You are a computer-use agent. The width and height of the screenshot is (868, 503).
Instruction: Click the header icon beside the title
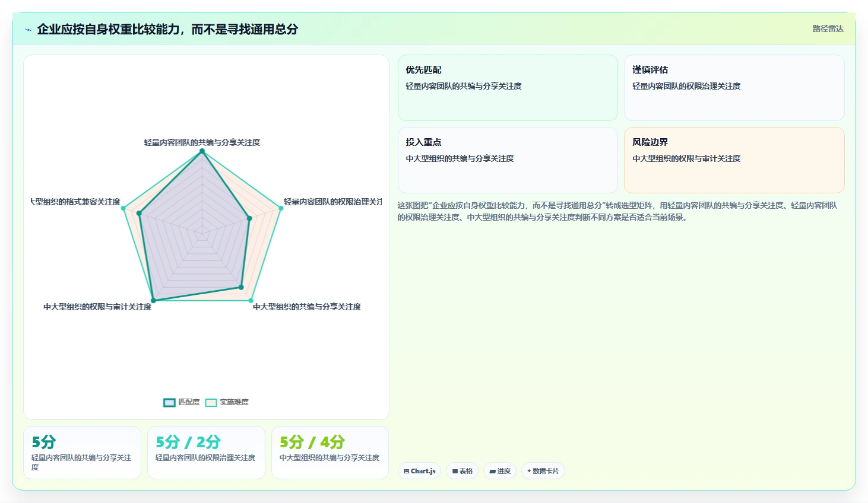[x=28, y=29]
